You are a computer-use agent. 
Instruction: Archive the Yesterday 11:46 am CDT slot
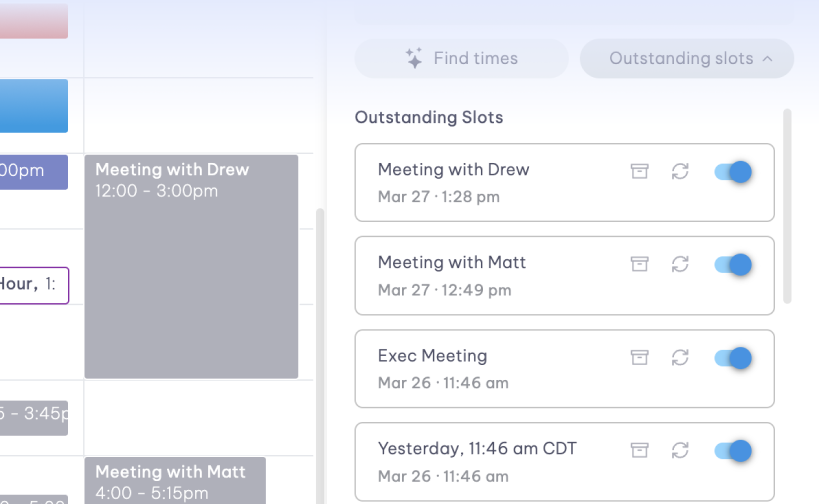click(x=640, y=450)
